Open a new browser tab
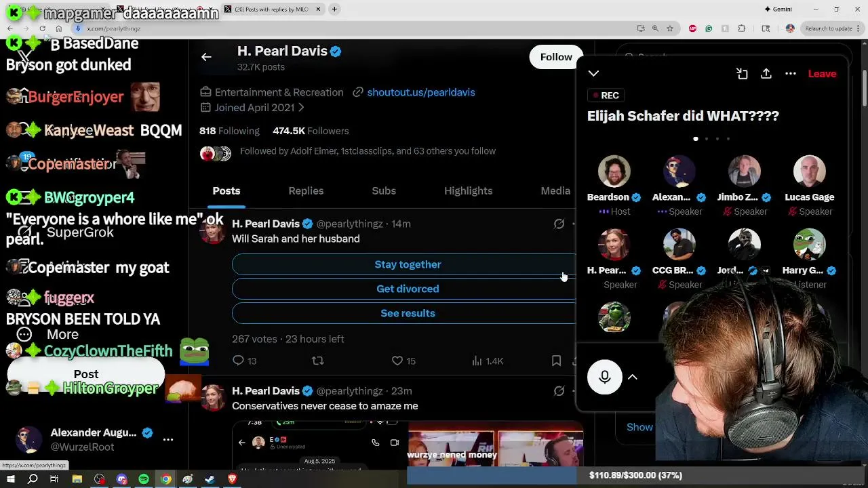 click(334, 9)
